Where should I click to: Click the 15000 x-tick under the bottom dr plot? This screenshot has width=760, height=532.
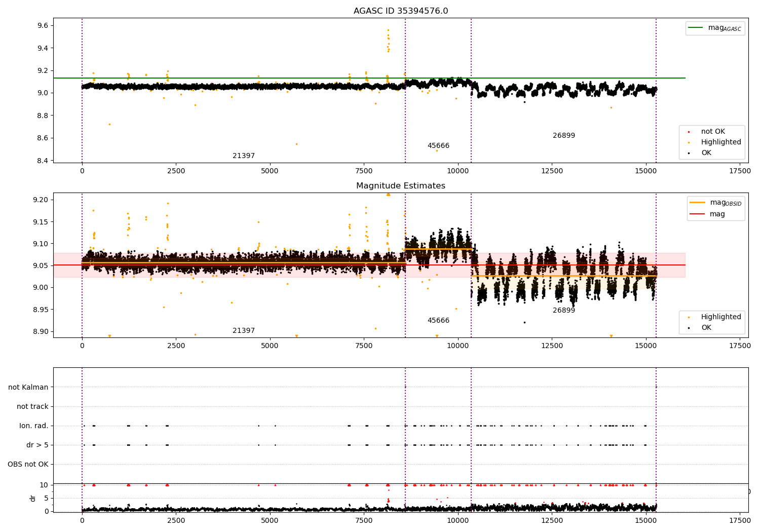(646, 519)
